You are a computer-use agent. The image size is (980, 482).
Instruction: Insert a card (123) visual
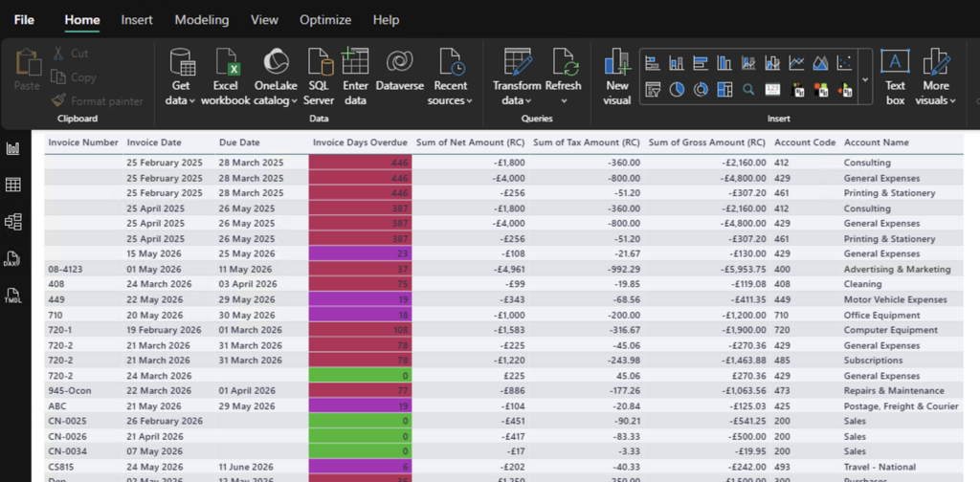(x=772, y=90)
